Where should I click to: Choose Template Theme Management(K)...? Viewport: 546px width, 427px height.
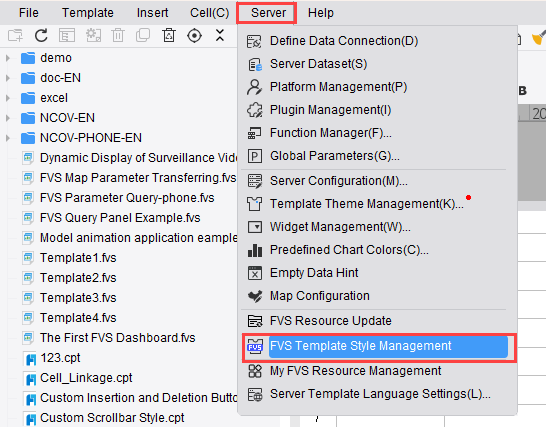(367, 204)
